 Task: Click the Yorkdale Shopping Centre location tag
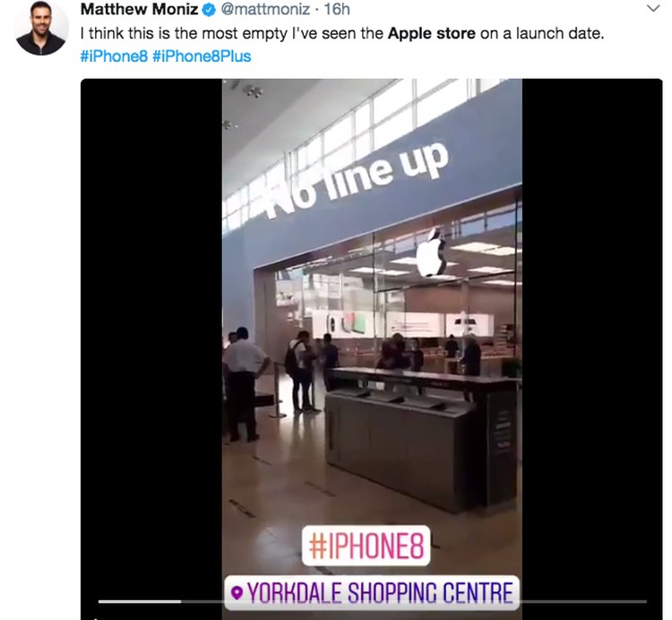coord(372,592)
